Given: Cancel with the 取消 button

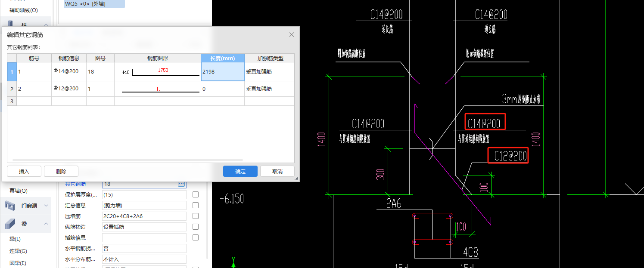Looking at the screenshot, I should pos(277,171).
